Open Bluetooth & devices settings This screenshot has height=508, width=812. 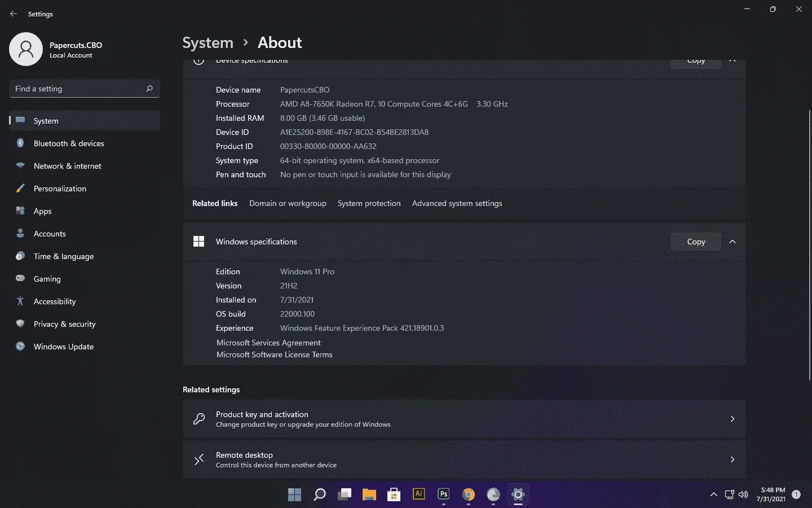click(85, 143)
